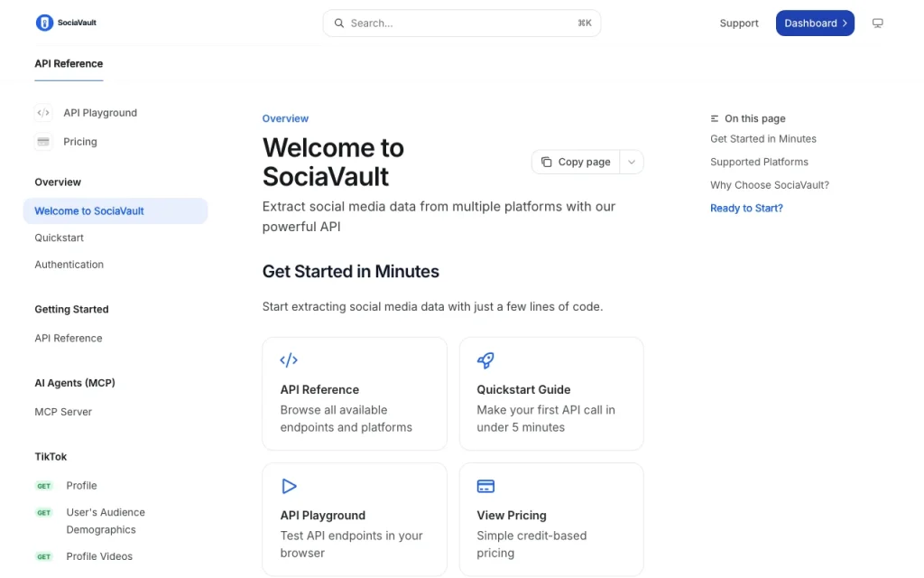The height and width of the screenshot is (578, 924).
Task: Click the Overview breadcrumb above the title
Action: click(x=285, y=118)
